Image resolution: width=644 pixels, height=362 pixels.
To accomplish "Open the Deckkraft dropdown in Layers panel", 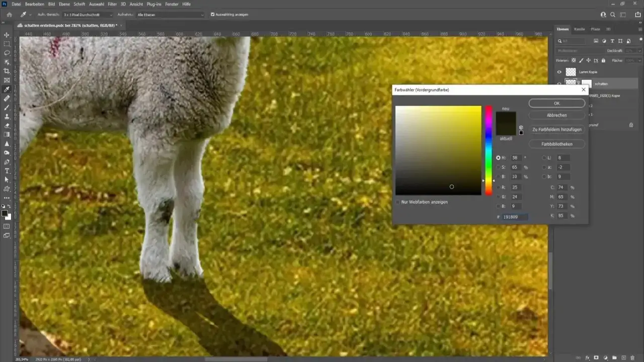I will [x=640, y=51].
